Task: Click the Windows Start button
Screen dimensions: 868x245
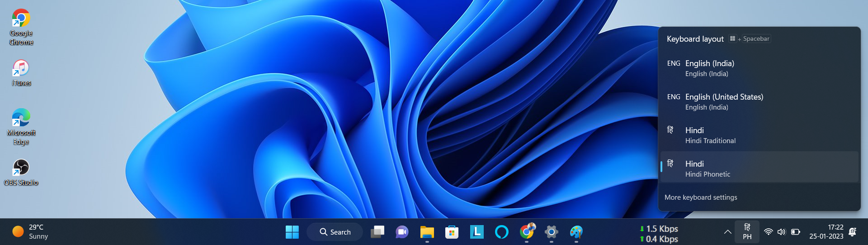Action: click(292, 232)
